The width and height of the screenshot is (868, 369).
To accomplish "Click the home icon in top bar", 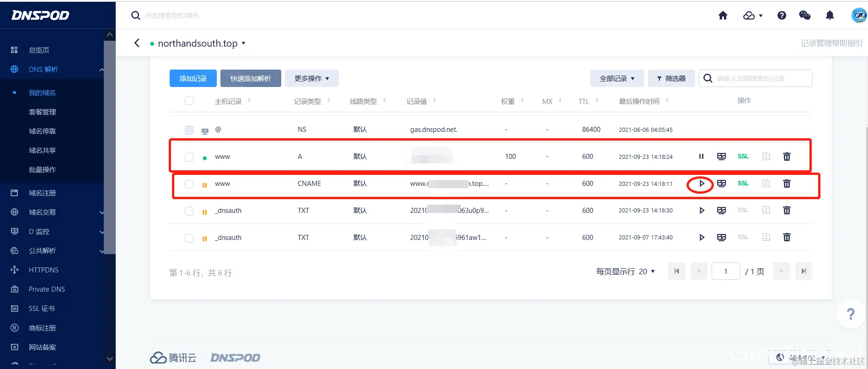I will click(x=723, y=16).
